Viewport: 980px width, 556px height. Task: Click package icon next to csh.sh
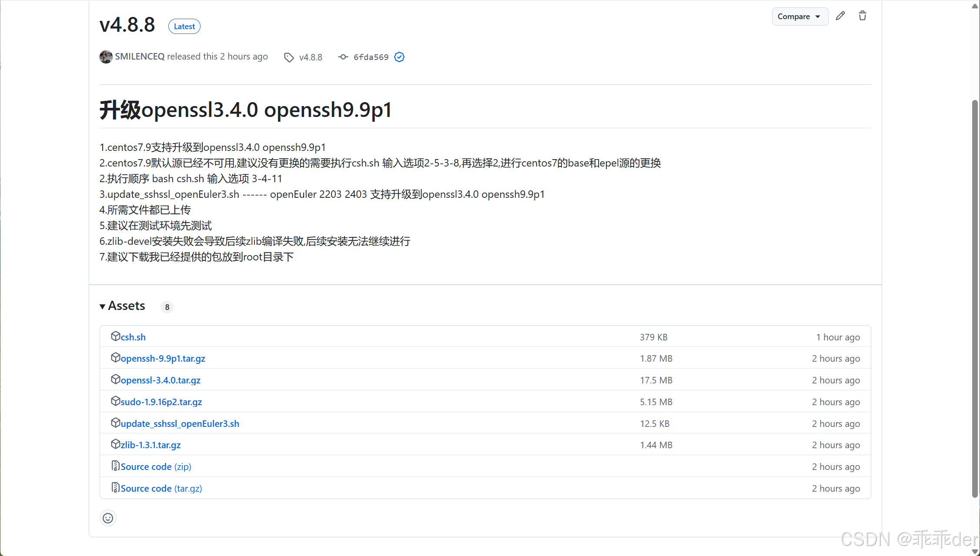tap(115, 336)
